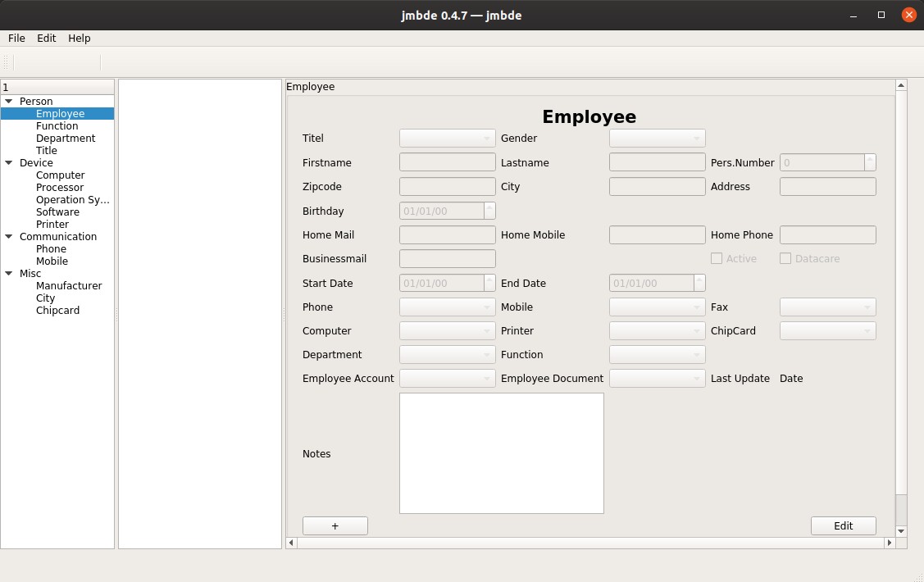Minimize the jmbde window
The image size is (924, 582).
(853, 16)
